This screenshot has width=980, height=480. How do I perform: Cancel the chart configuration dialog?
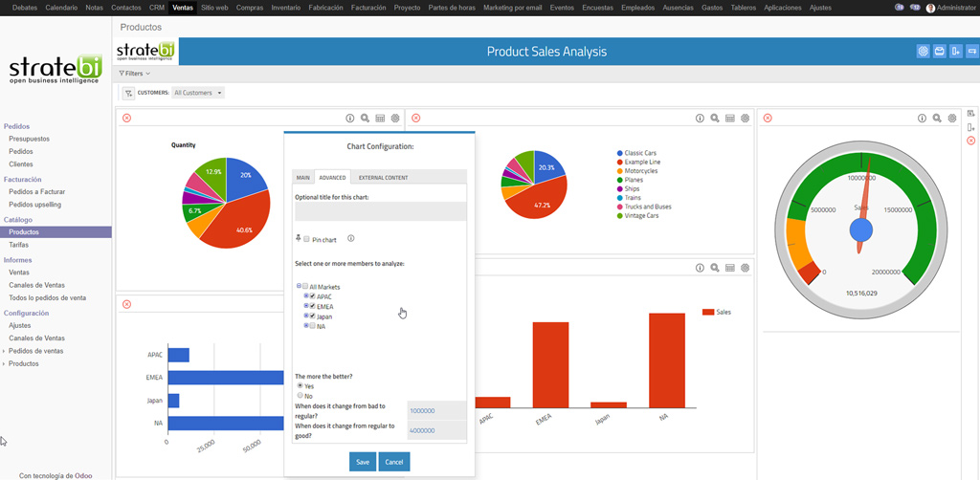click(x=394, y=462)
